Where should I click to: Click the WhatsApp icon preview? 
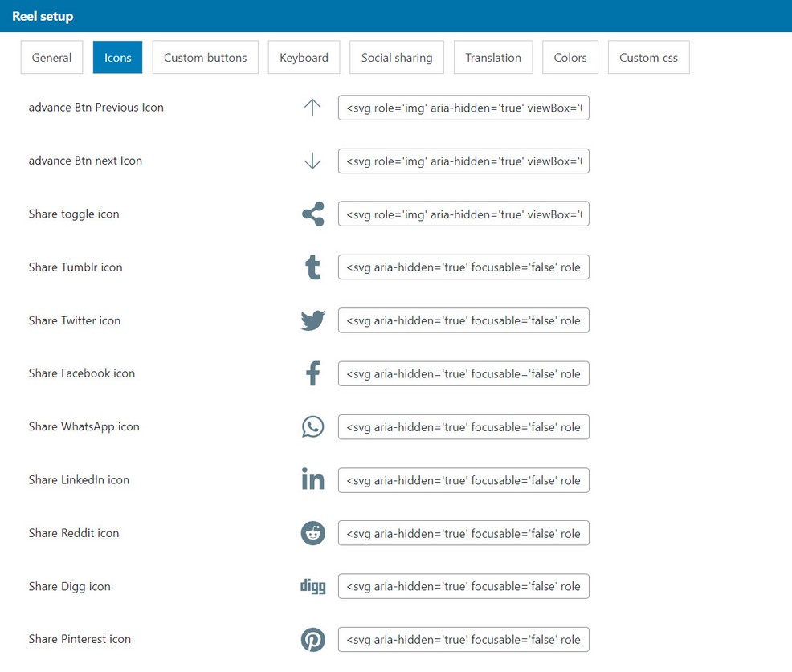click(312, 427)
